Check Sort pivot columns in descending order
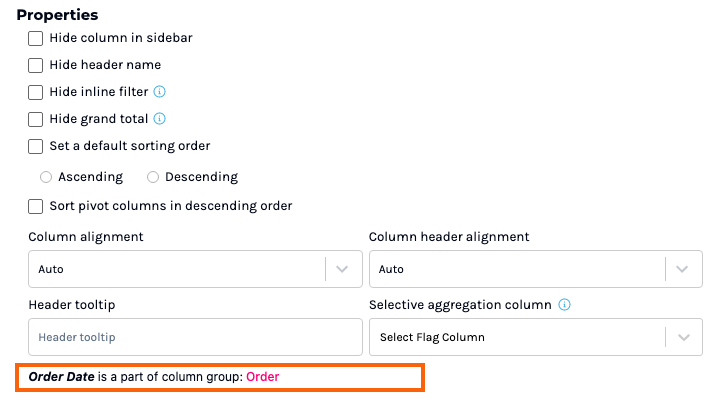This screenshot has height=403, width=716. pyautogui.click(x=36, y=206)
